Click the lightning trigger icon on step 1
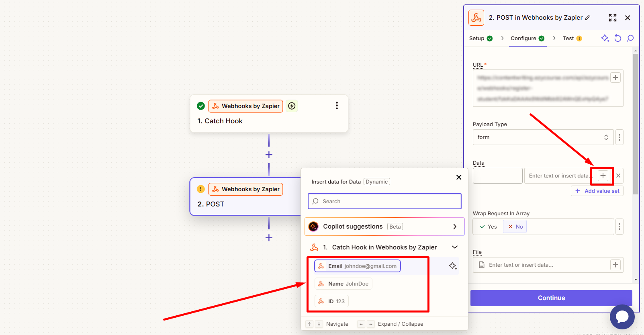This screenshot has height=335, width=644. tap(292, 106)
